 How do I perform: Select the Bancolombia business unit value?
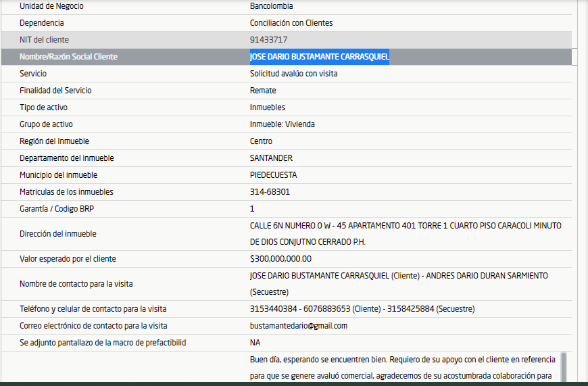pyautogui.click(x=271, y=6)
